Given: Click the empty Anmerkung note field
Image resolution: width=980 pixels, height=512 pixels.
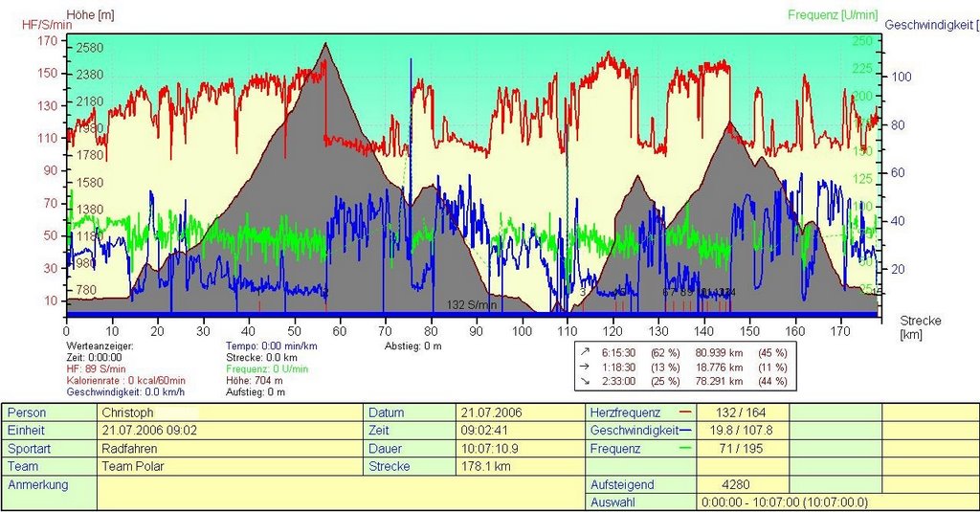Looking at the screenshot, I should [341, 493].
